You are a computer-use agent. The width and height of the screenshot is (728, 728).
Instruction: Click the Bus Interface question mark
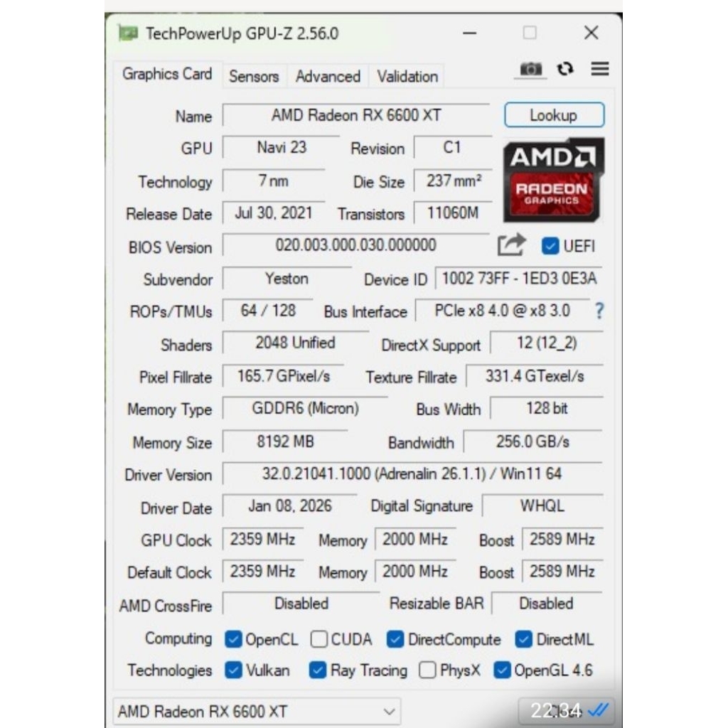click(x=599, y=310)
